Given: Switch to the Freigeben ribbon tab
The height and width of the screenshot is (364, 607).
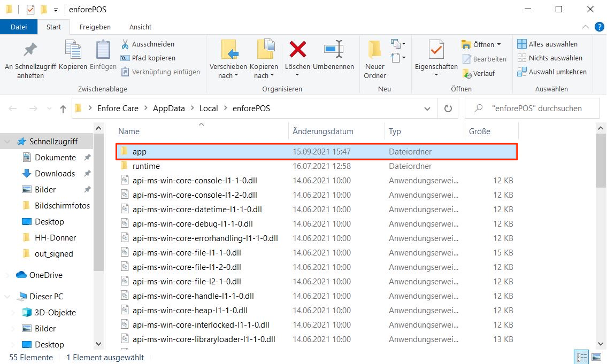Looking at the screenshot, I should click(95, 27).
